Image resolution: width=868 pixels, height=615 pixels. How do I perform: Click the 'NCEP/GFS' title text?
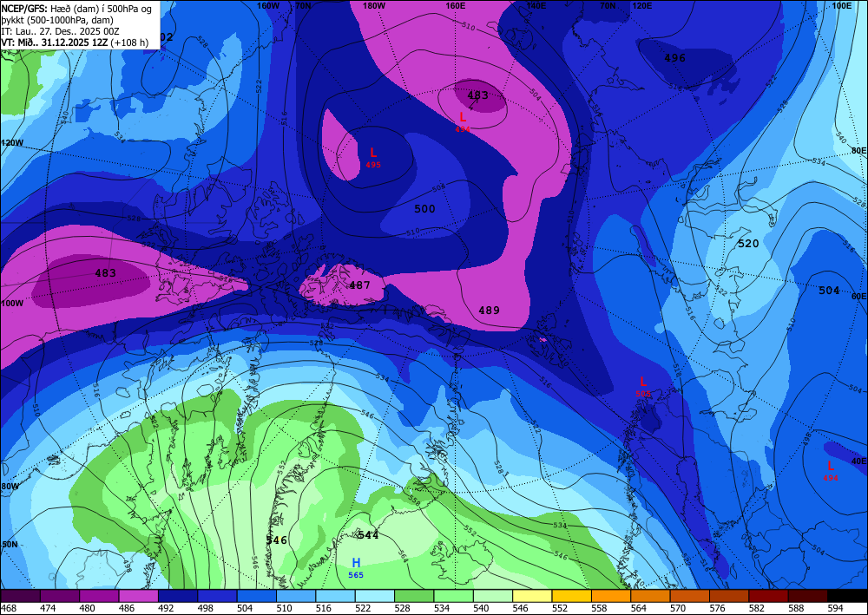point(23,9)
